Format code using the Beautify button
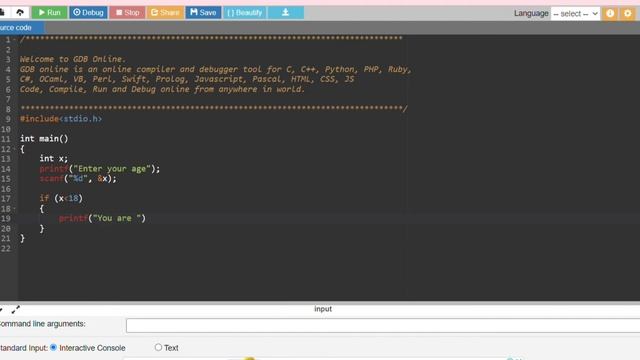Viewport: 640px width, 360px height. tap(245, 13)
